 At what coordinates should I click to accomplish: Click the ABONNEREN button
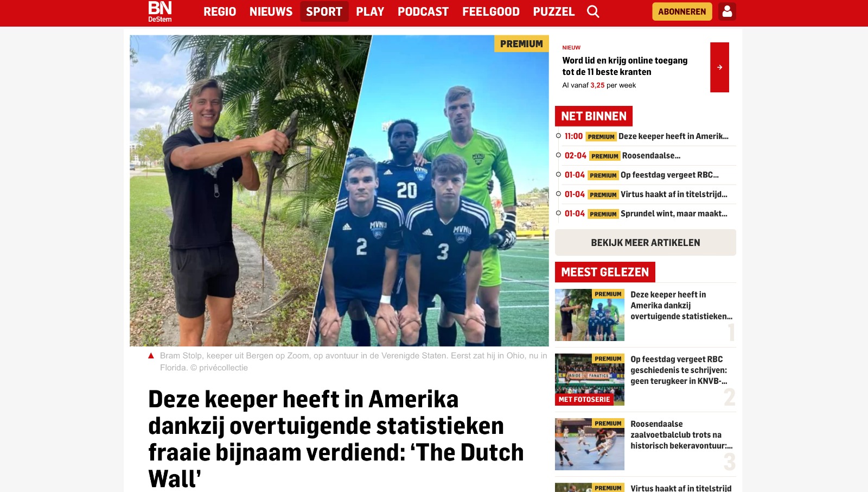click(682, 11)
